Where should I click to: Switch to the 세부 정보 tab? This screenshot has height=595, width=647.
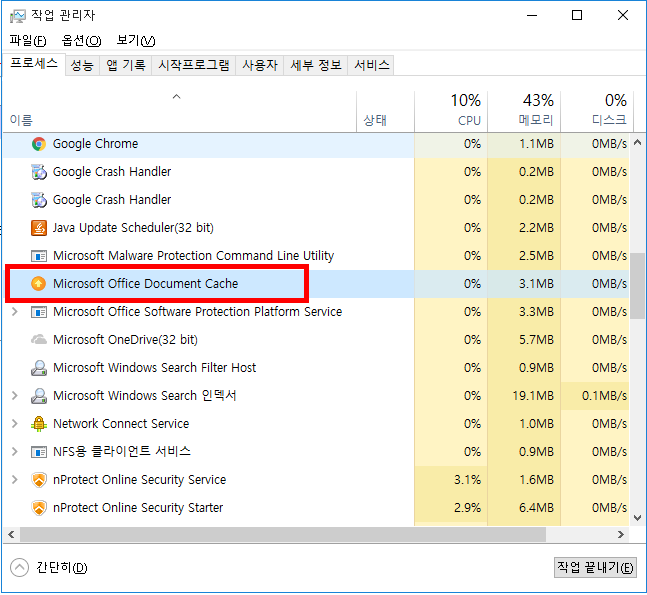click(316, 65)
